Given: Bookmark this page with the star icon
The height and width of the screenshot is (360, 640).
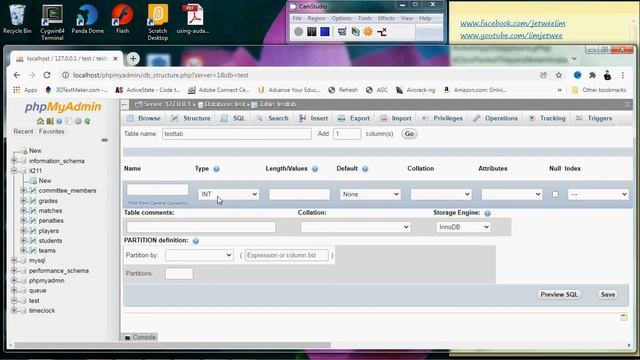Looking at the screenshot, I should click(559, 75).
